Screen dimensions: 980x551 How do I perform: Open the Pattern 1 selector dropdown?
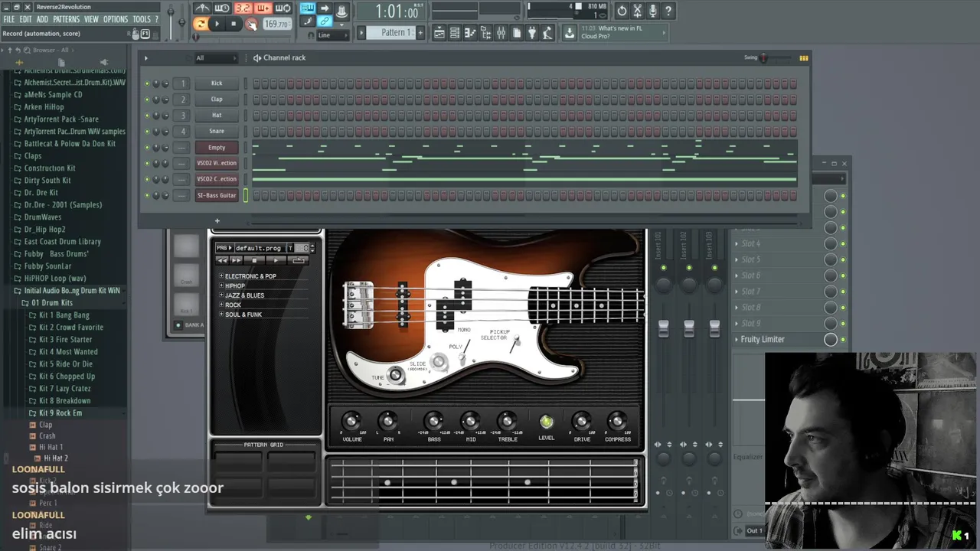point(390,33)
